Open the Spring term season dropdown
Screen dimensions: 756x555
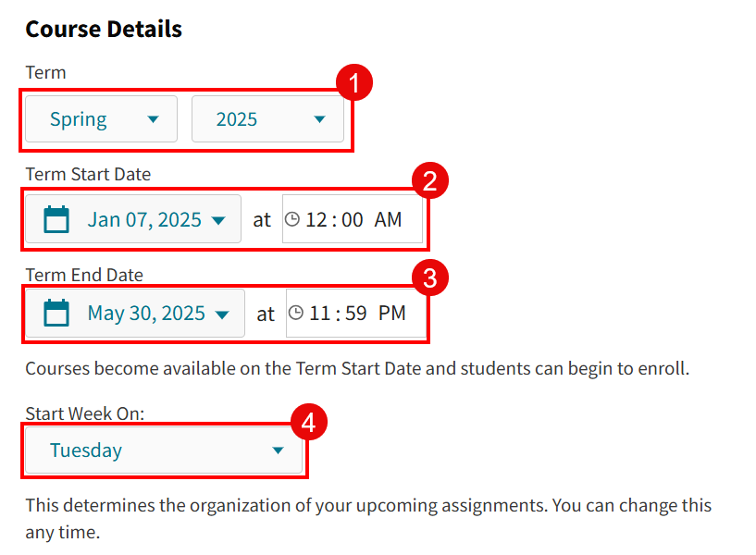tap(99, 118)
